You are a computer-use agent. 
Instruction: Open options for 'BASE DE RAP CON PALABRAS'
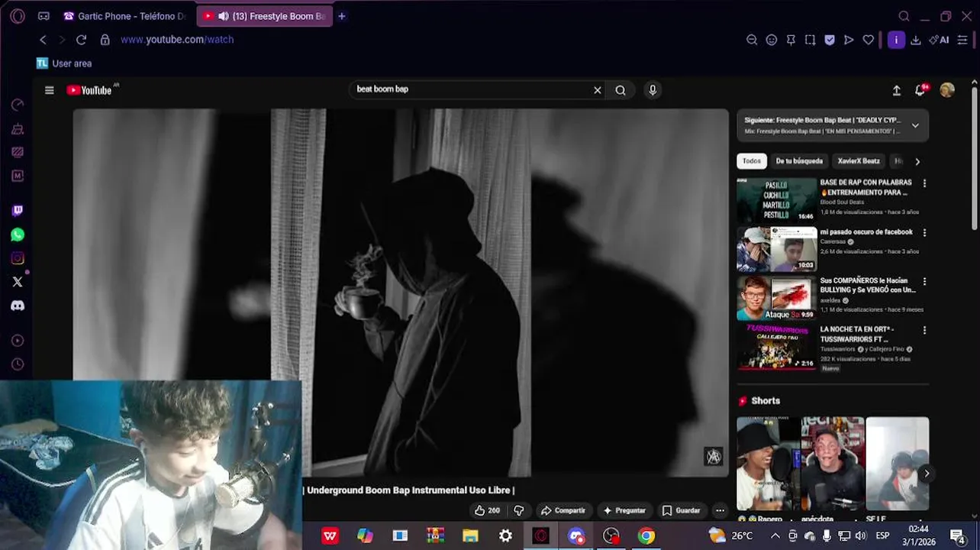(924, 183)
